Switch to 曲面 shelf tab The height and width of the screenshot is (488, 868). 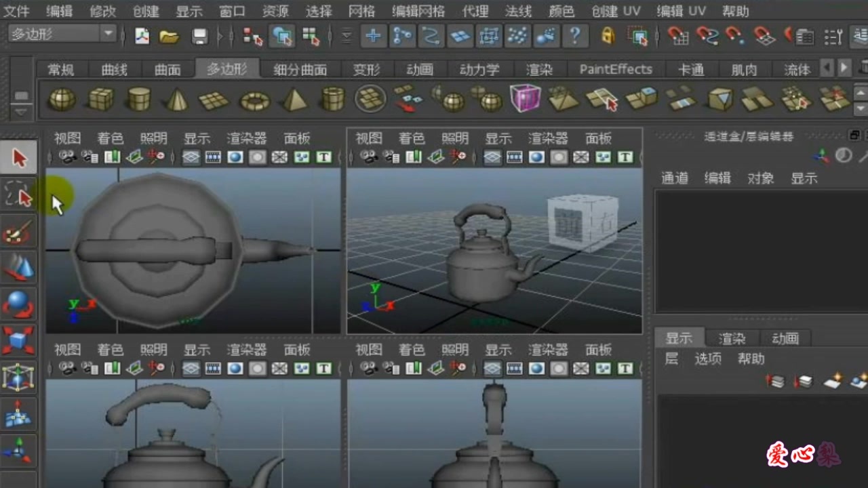[x=167, y=69]
